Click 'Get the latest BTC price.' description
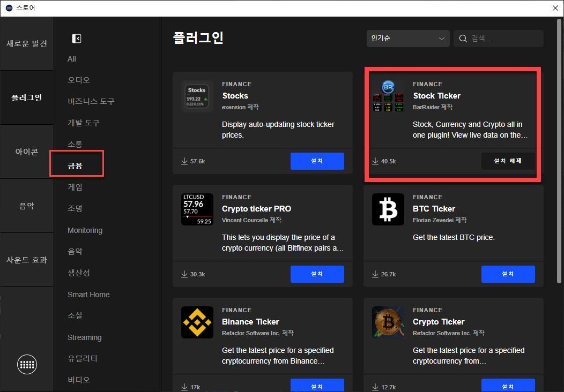 pyautogui.click(x=454, y=237)
